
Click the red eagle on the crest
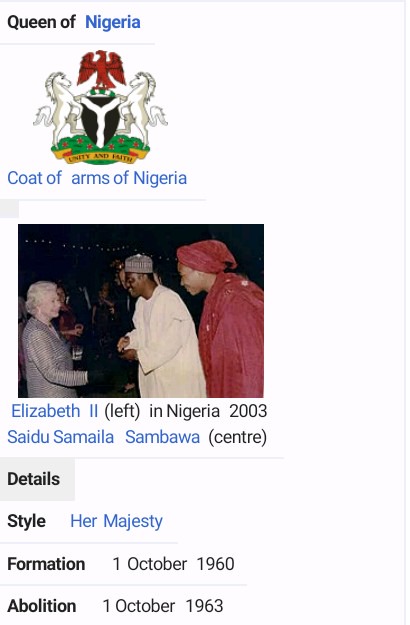(102, 69)
